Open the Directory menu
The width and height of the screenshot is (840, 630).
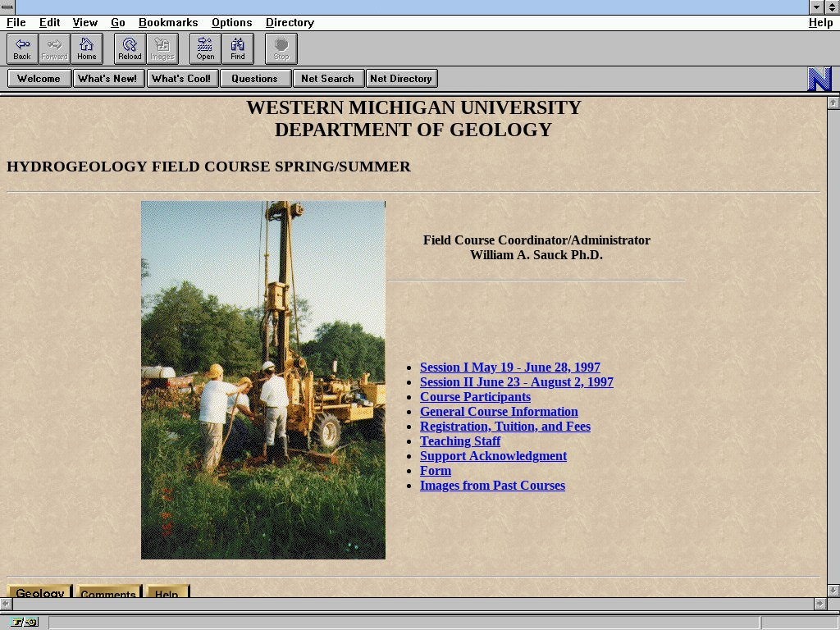pyautogui.click(x=290, y=23)
